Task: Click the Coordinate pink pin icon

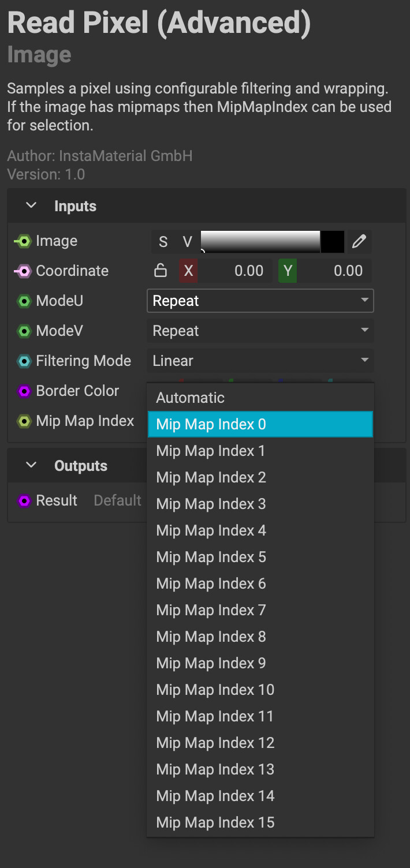Action: point(23,271)
